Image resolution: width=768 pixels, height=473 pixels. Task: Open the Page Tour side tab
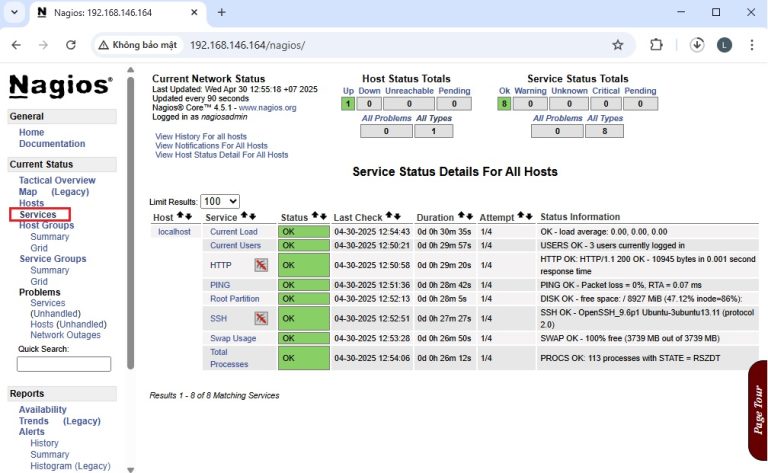pos(757,408)
